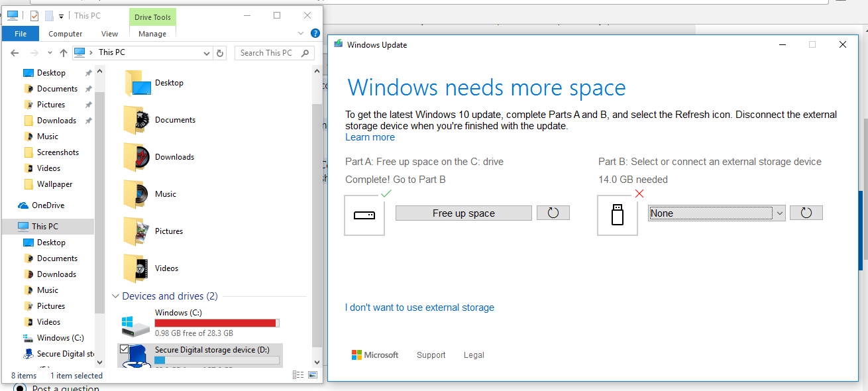Uncheck the Secure Digital storage device checkbox
The image size is (868, 391).
124,349
